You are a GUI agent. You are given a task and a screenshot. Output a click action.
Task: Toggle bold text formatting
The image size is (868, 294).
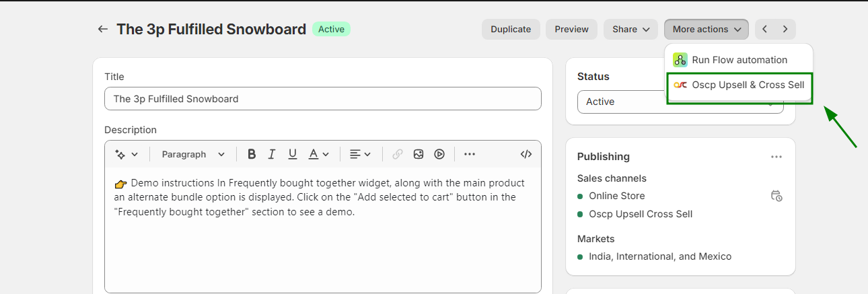tap(252, 154)
